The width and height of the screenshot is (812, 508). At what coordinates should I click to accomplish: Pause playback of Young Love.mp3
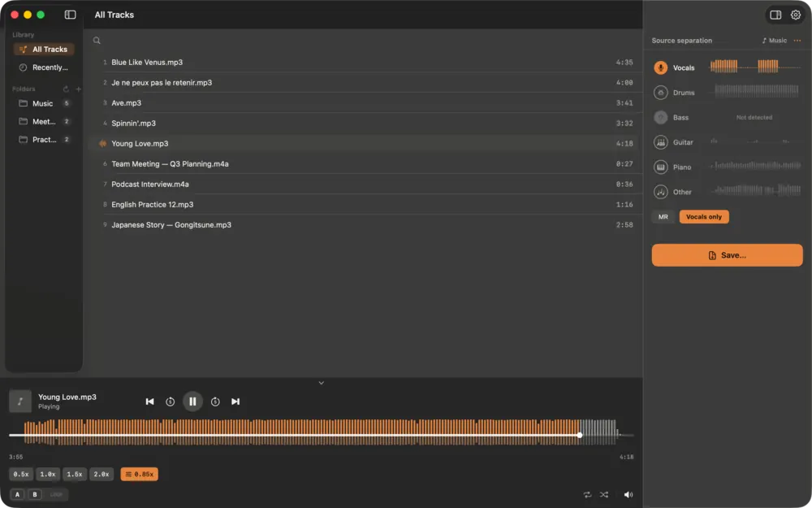click(192, 402)
